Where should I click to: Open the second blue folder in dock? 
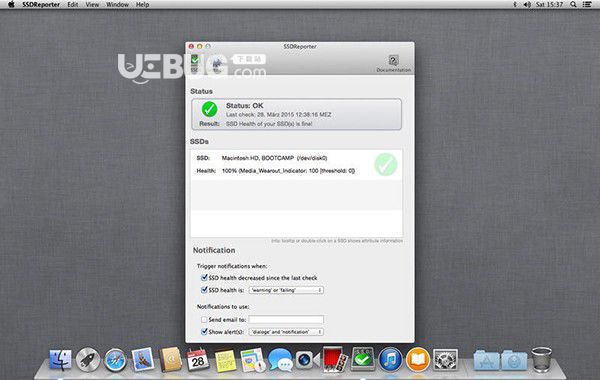tap(514, 360)
